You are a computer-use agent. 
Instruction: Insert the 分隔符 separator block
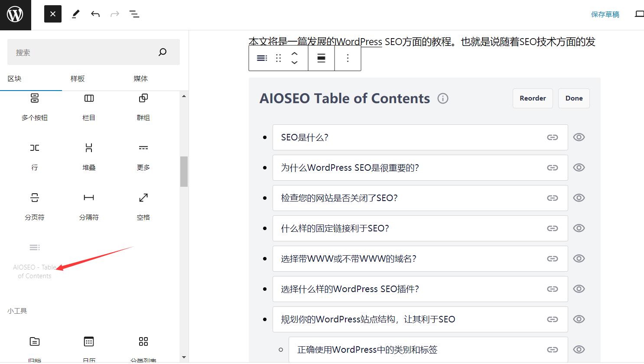(89, 206)
